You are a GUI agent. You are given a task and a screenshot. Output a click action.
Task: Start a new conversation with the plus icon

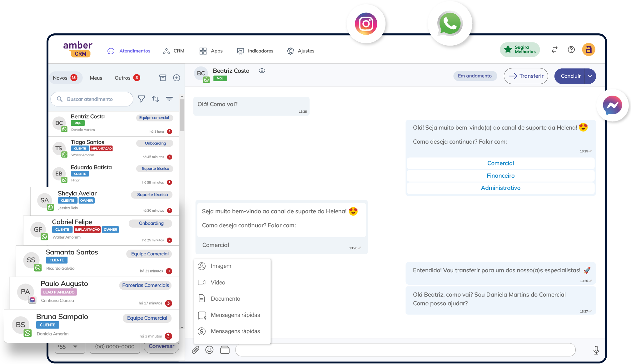click(x=176, y=78)
